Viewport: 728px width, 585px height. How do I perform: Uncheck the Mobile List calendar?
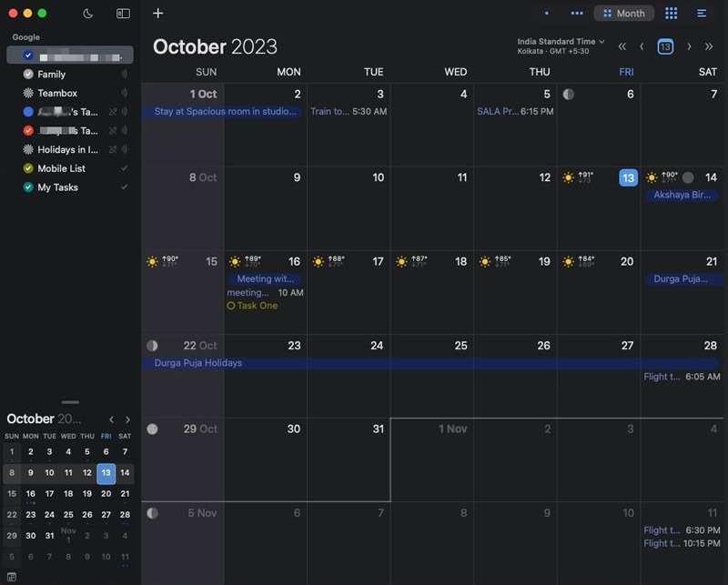28,168
